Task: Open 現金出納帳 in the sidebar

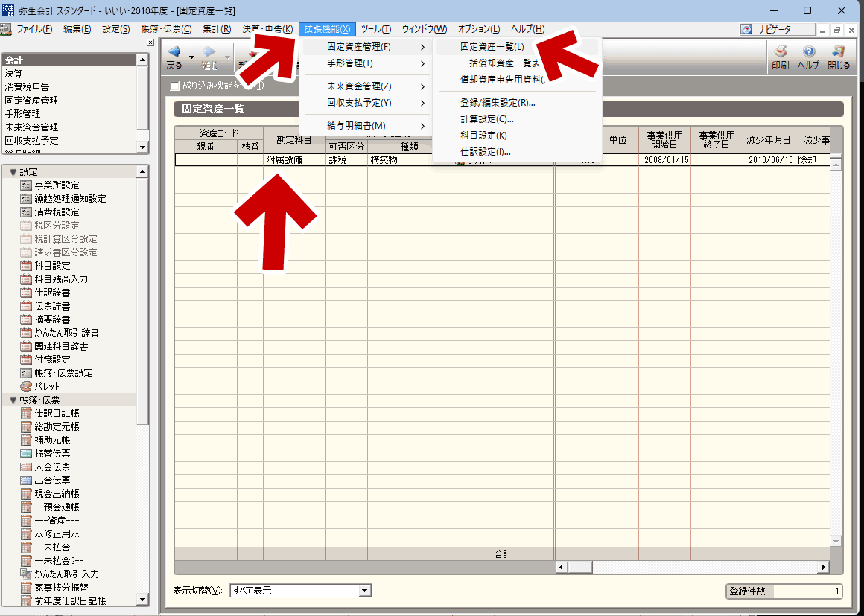Action: [x=57, y=494]
